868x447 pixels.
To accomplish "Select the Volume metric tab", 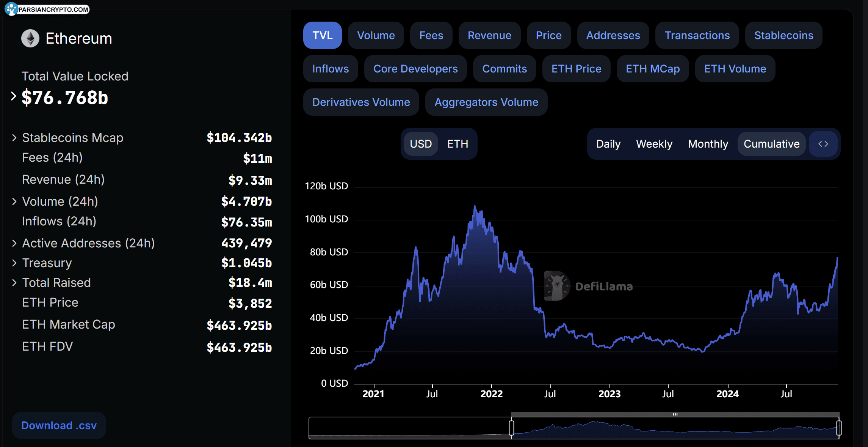I will click(x=376, y=35).
